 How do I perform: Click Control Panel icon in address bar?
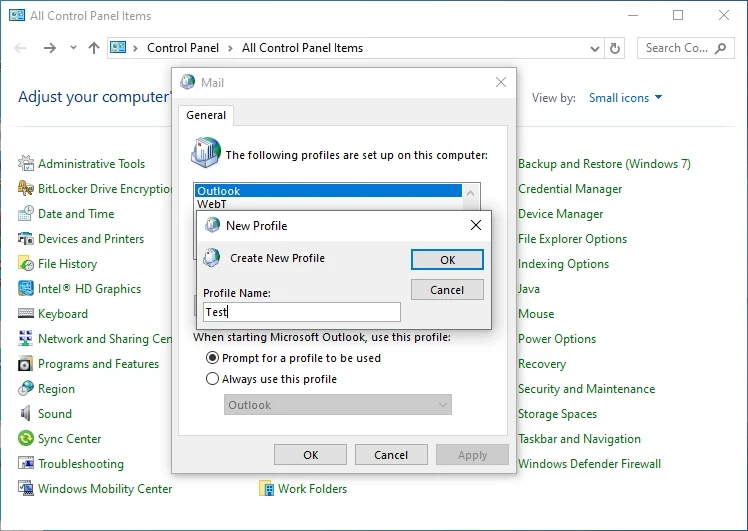(118, 47)
